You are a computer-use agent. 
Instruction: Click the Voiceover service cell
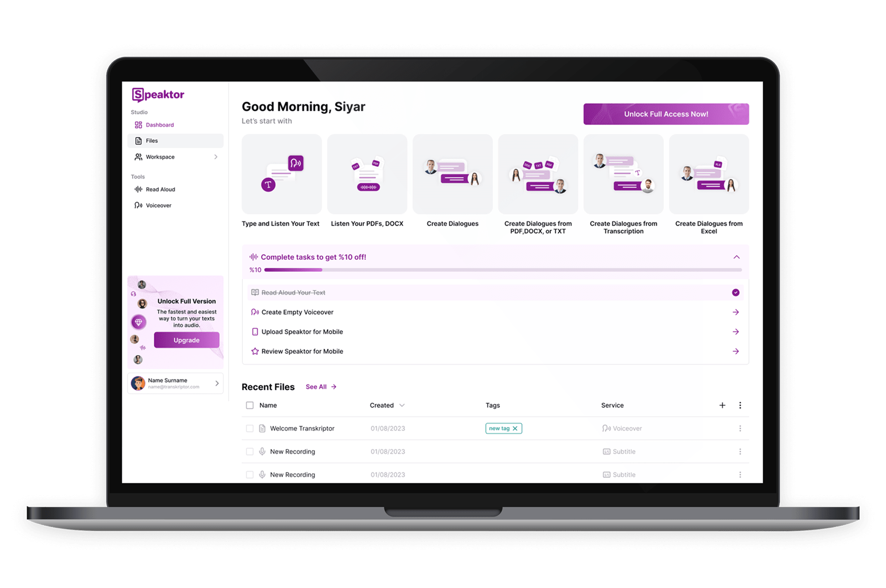click(x=622, y=428)
